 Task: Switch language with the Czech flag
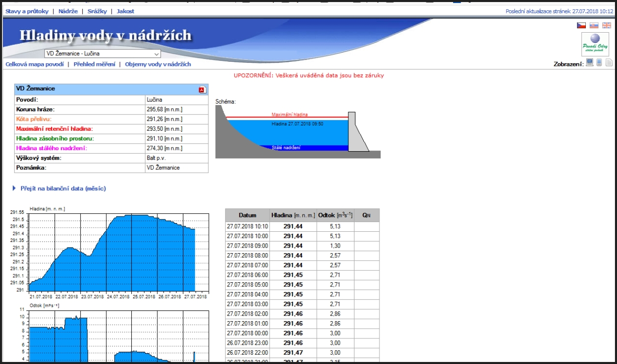[581, 25]
